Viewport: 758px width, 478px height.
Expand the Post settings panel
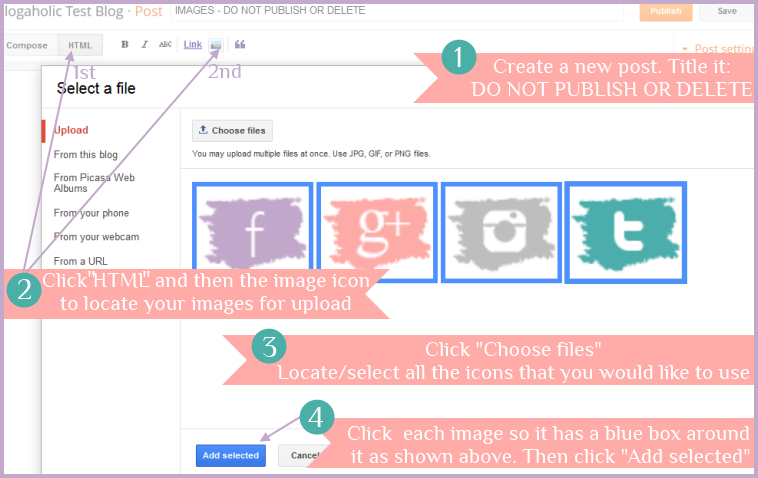[718, 49]
